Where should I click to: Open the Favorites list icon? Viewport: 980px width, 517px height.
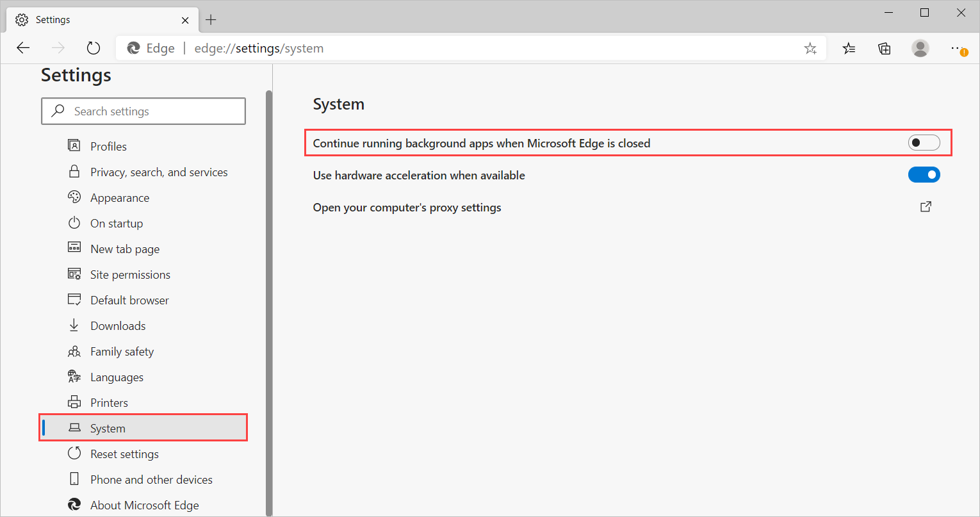point(849,48)
